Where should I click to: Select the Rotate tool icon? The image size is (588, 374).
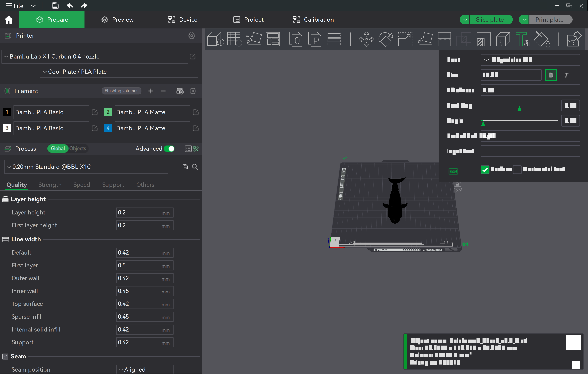pyautogui.click(x=386, y=39)
